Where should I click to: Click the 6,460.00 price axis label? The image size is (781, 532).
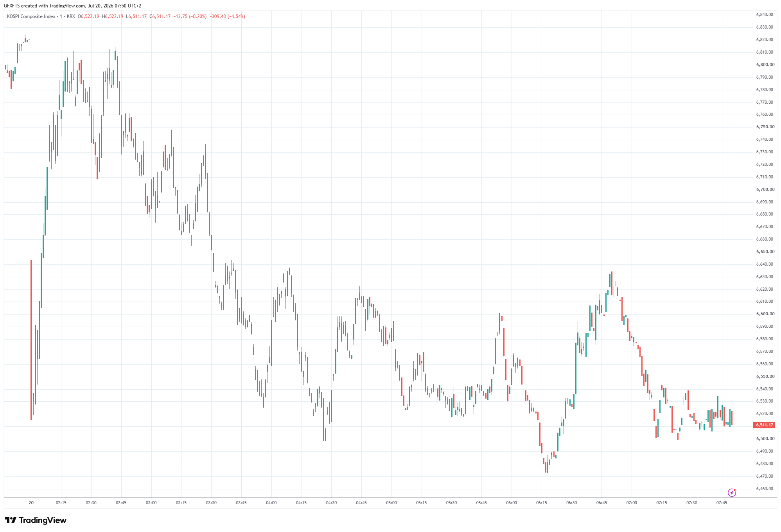point(765,489)
